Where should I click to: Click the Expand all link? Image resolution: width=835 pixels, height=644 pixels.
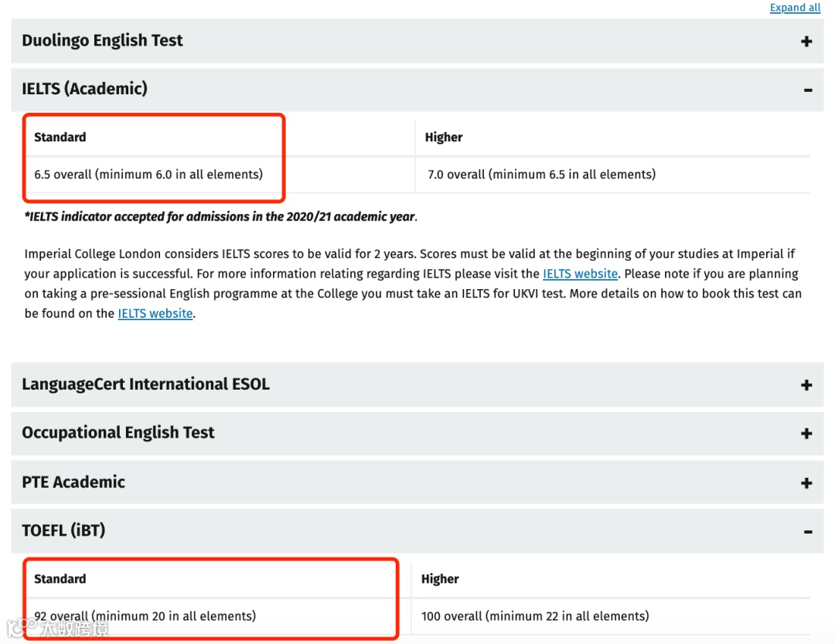(795, 8)
